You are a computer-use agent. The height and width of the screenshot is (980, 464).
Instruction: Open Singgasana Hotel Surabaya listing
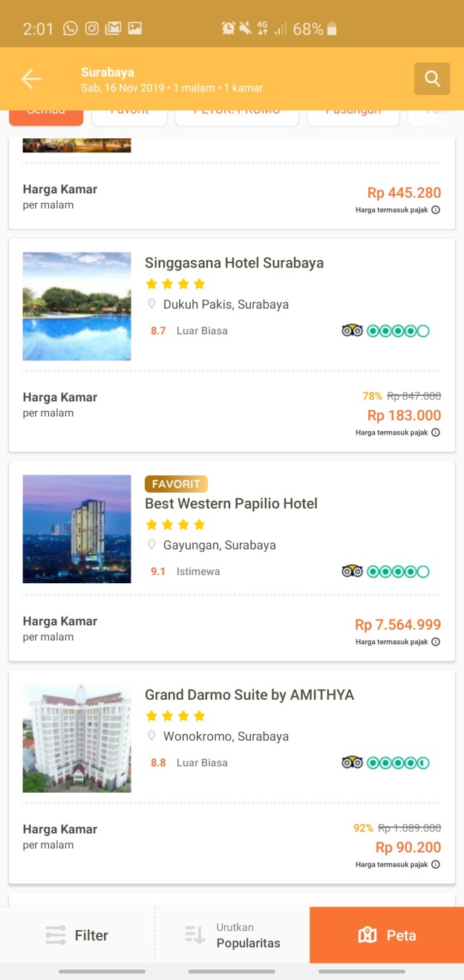click(234, 262)
